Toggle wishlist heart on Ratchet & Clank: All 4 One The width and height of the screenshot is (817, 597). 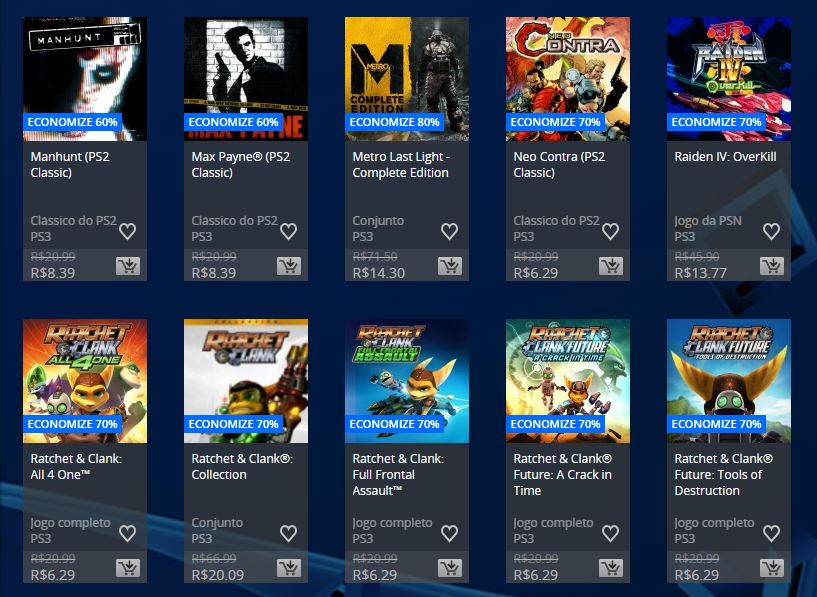[x=128, y=533]
